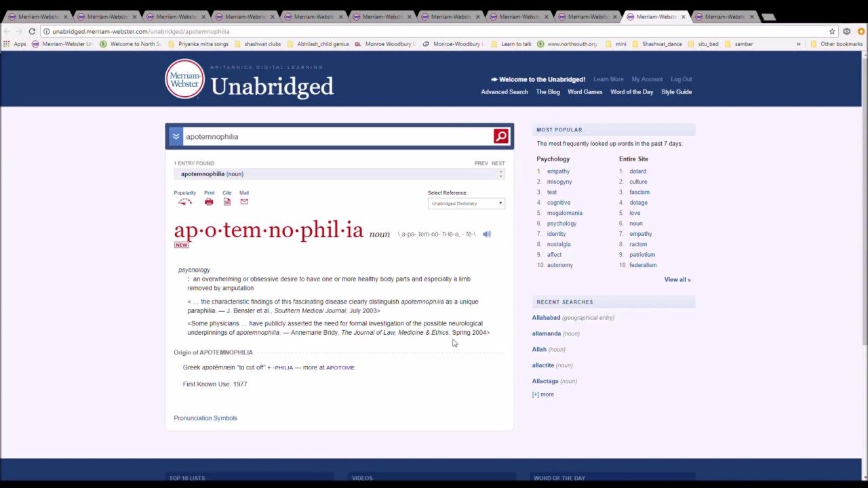Click View all popular words
The width and height of the screenshot is (868, 488).
pyautogui.click(x=677, y=279)
